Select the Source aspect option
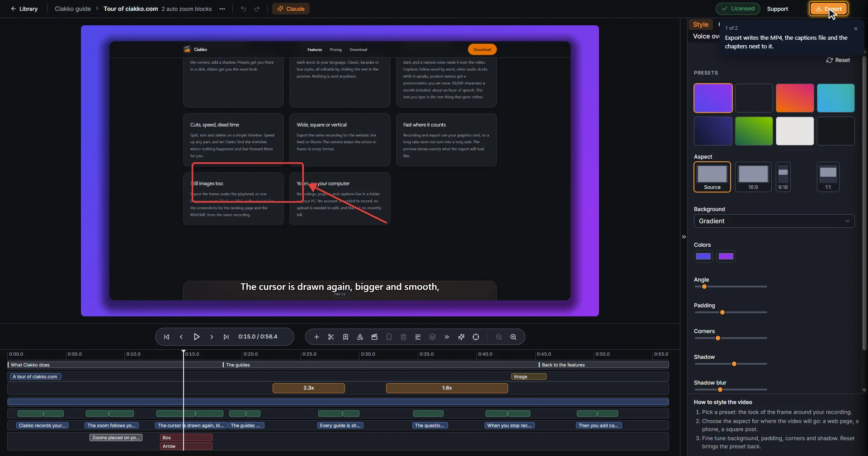The width and height of the screenshot is (868, 456). (712, 177)
